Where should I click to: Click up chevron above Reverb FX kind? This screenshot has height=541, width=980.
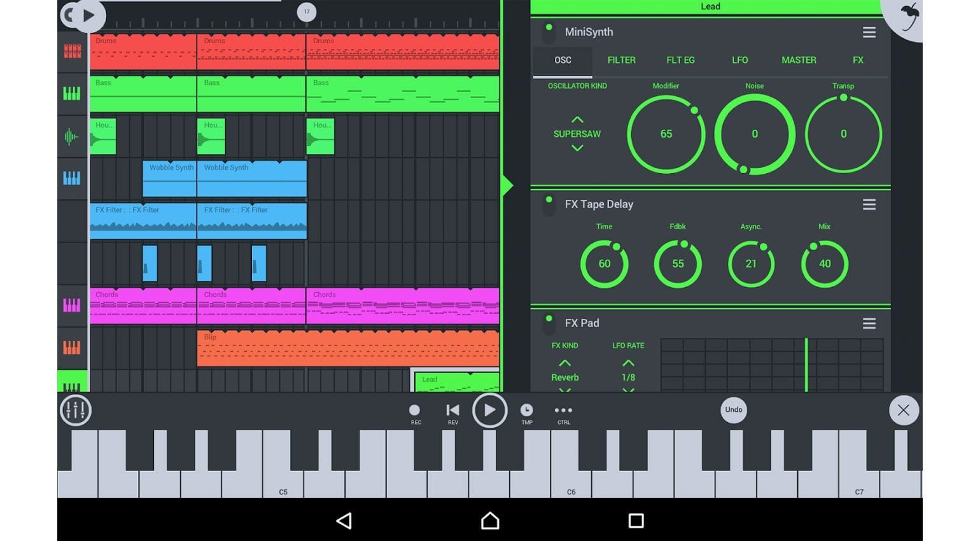coord(564,363)
